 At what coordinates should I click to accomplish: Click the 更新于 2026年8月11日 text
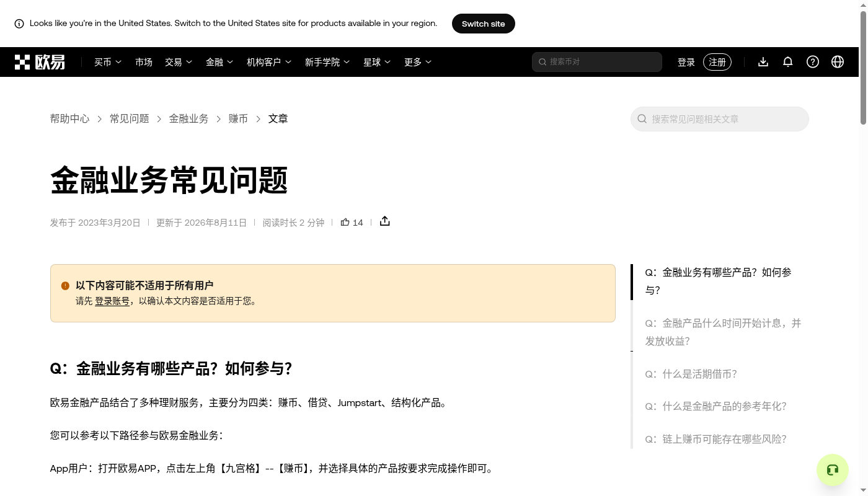201,223
